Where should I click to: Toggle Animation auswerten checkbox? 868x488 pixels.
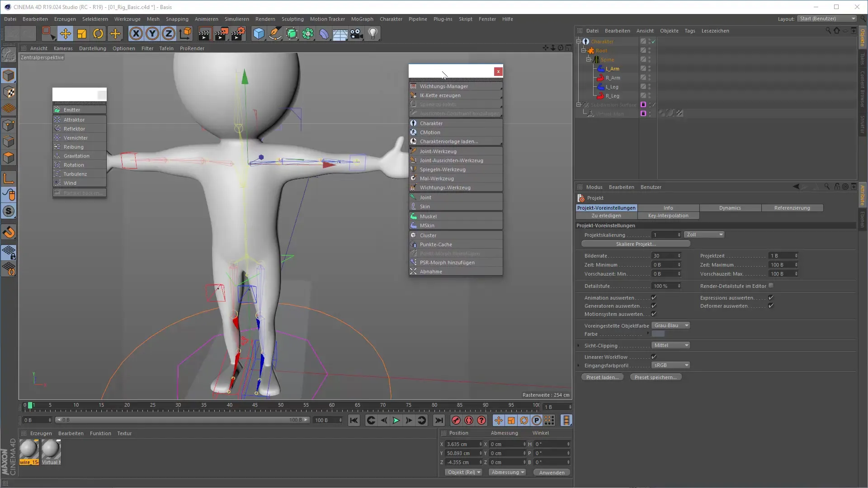point(654,297)
